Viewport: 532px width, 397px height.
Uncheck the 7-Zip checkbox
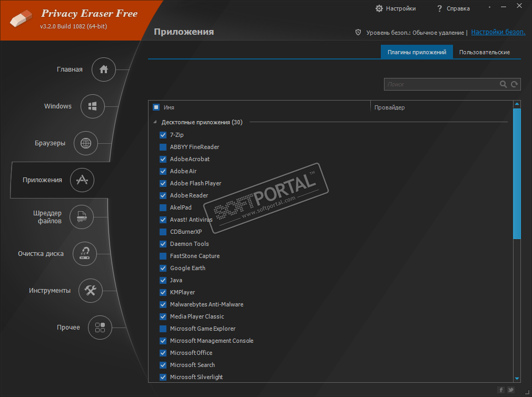163,135
